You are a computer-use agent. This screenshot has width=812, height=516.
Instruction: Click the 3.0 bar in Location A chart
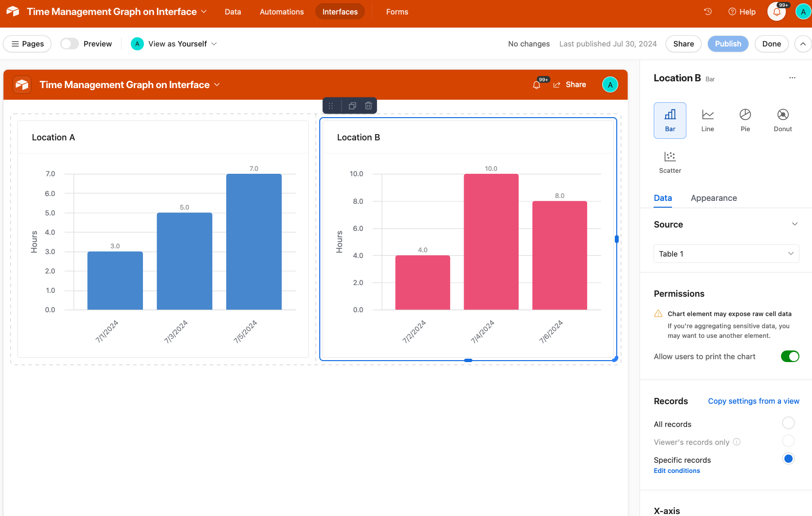tap(115, 280)
